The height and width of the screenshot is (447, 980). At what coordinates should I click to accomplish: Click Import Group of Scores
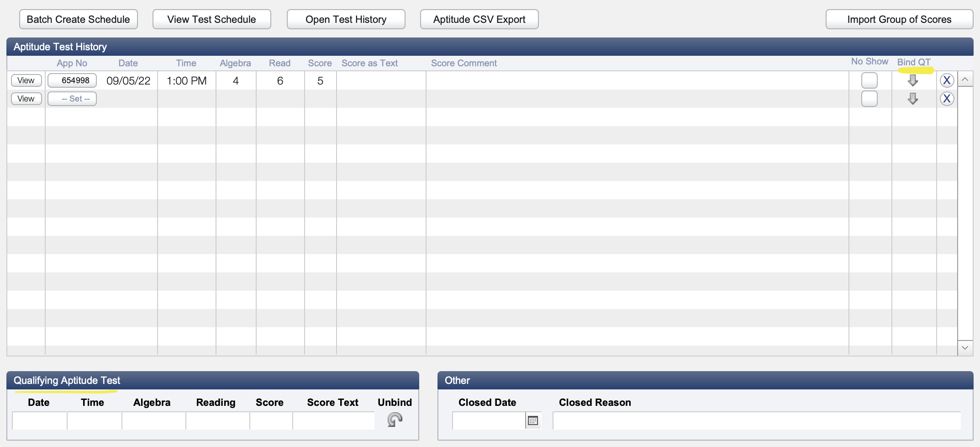899,19
